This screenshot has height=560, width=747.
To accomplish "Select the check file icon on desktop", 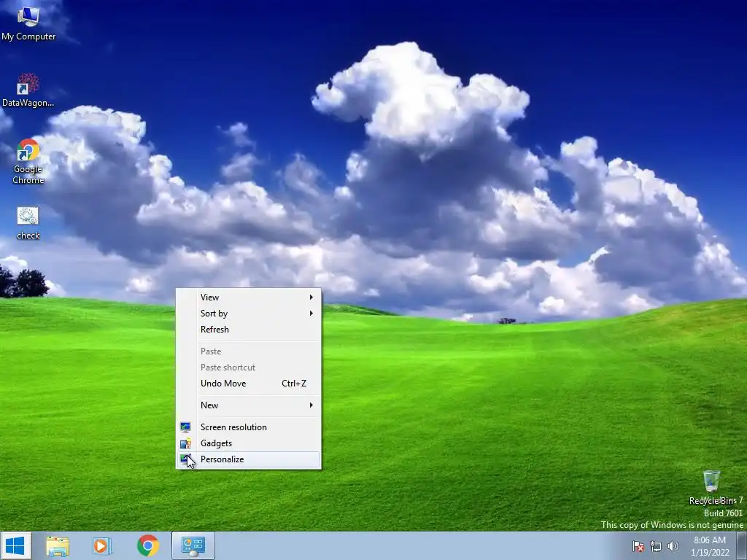I will point(28,223).
